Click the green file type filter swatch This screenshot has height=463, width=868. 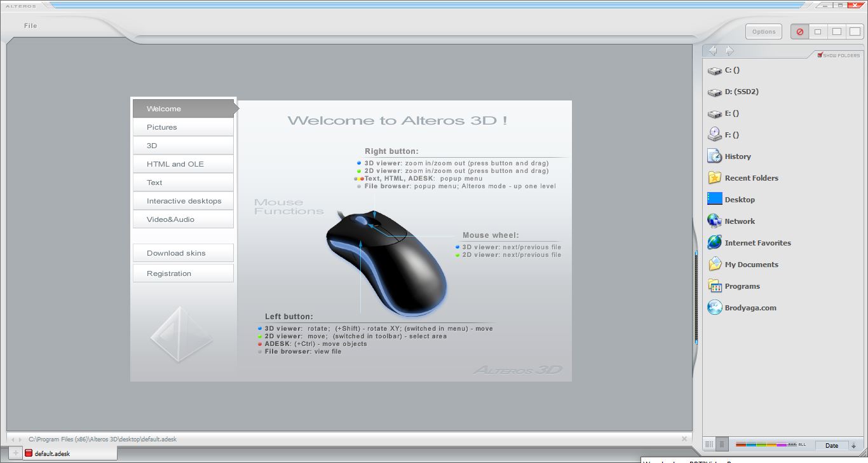pyautogui.click(x=761, y=445)
